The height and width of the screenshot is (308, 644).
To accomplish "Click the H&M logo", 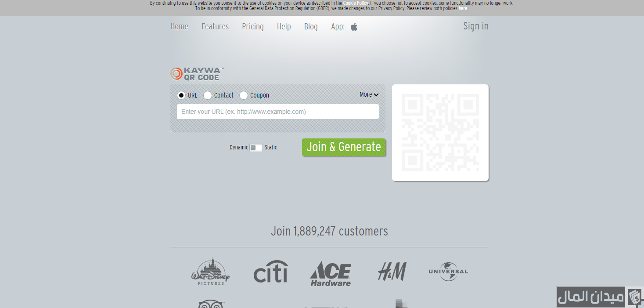I will (x=392, y=272).
